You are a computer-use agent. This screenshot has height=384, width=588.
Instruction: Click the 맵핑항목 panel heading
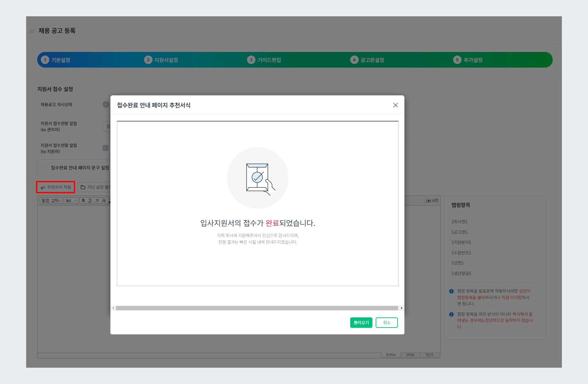pos(461,205)
